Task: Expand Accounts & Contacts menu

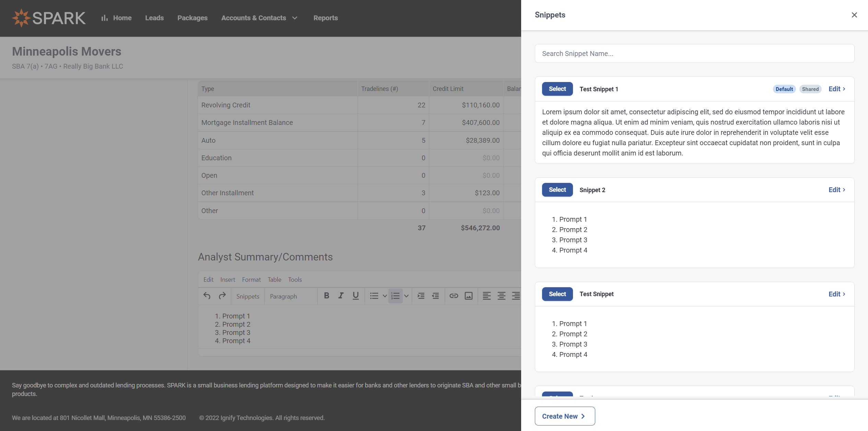Action: click(x=259, y=18)
